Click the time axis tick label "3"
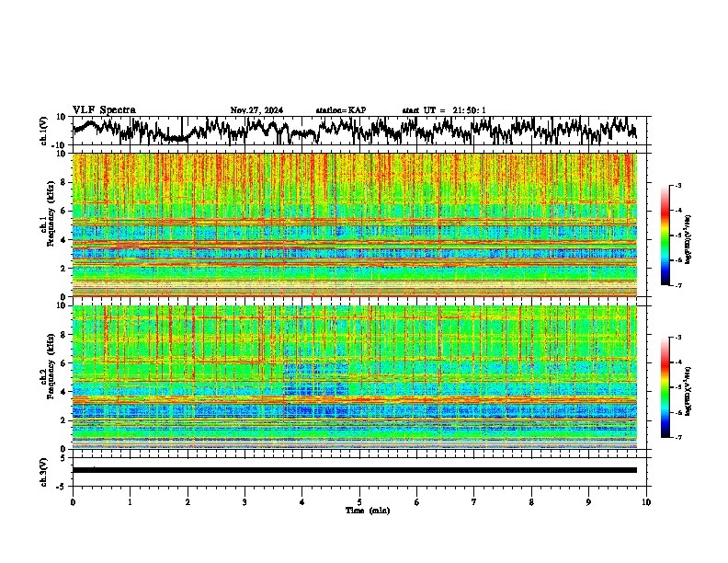This screenshot has height=563, width=728. 245,502
